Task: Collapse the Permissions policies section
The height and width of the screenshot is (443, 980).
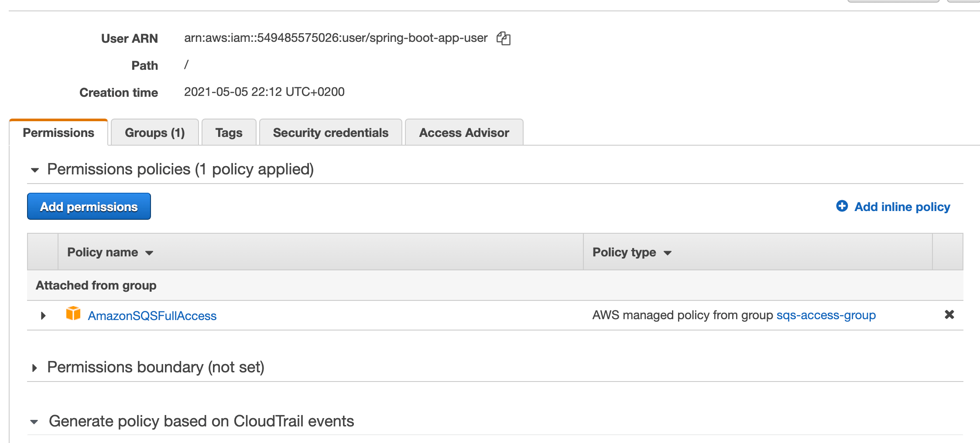Action: 34,170
